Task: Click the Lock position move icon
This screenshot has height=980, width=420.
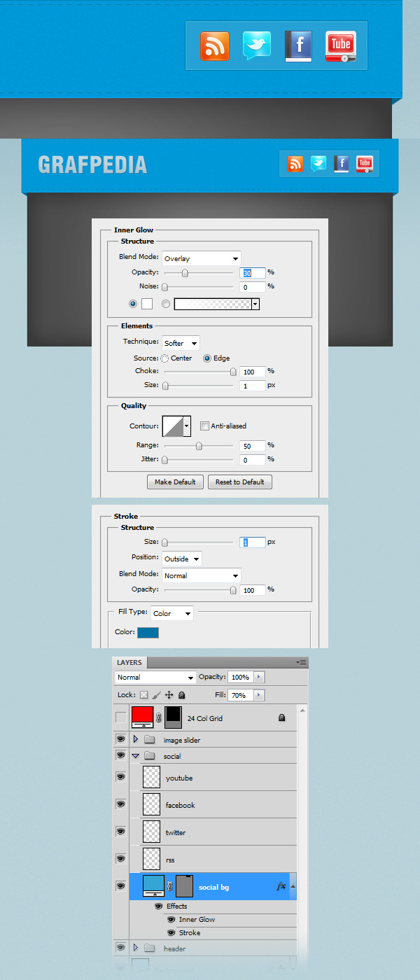Action: click(169, 695)
